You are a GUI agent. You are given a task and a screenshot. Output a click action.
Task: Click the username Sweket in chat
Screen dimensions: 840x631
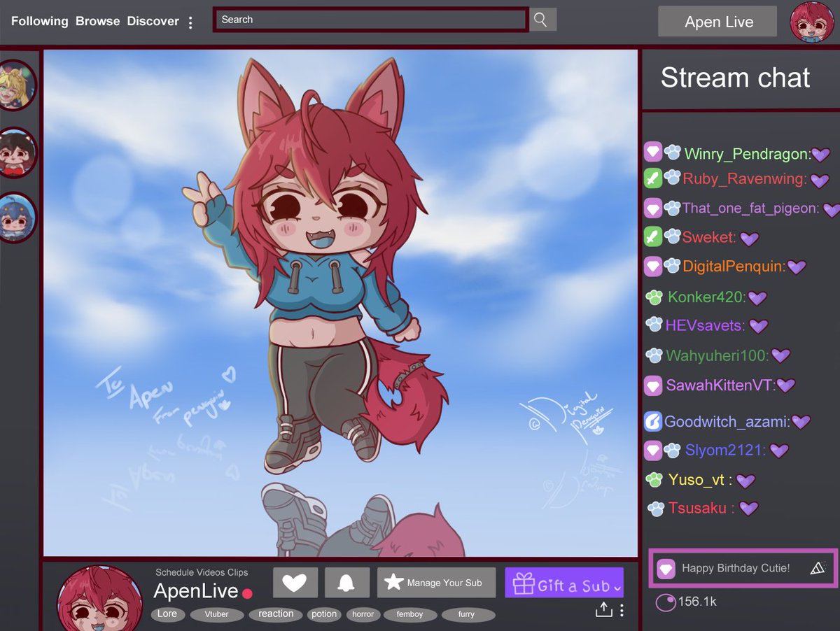(x=708, y=237)
